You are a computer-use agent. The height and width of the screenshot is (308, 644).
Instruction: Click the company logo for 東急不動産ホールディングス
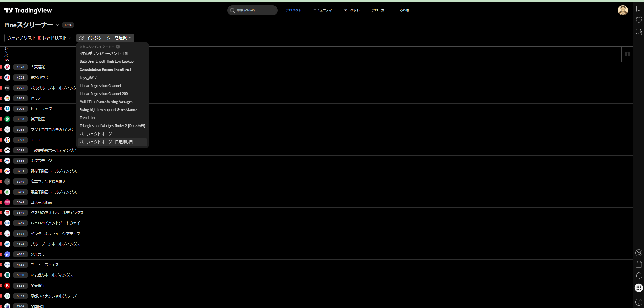click(7, 192)
